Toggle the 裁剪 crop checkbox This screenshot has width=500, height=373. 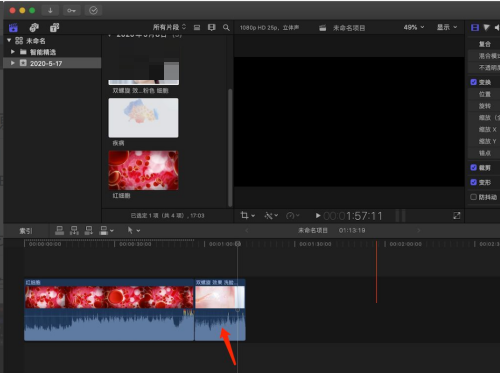473,167
